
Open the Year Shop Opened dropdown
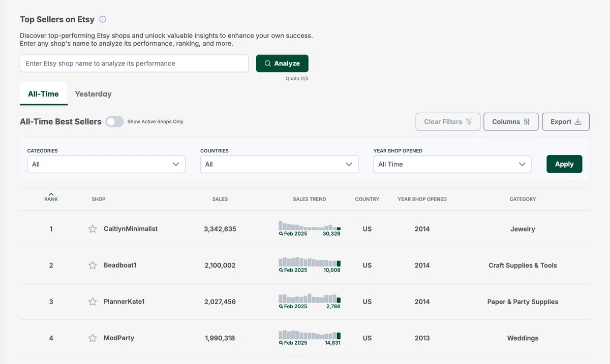(452, 164)
